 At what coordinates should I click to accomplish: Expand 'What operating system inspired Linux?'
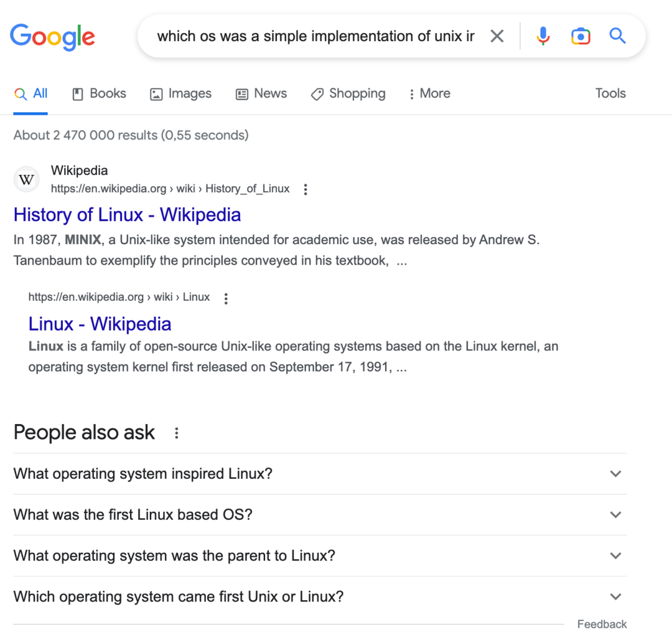point(320,474)
